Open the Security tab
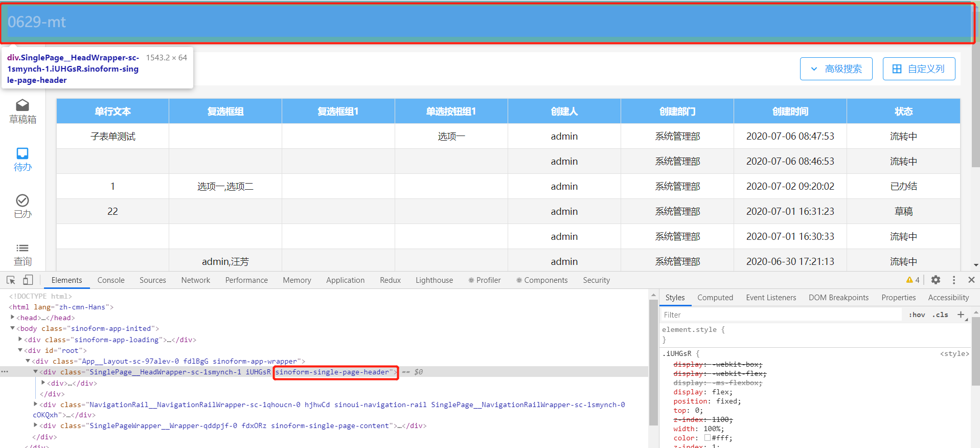 coord(597,280)
